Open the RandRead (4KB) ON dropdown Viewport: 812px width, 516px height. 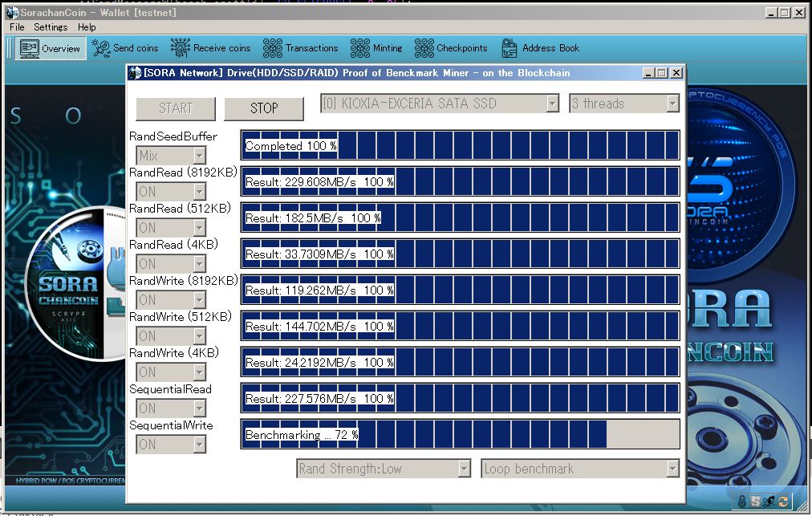click(171, 264)
